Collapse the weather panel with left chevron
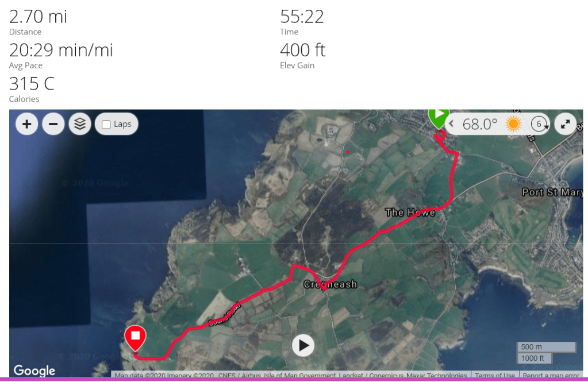The width and height of the screenshot is (588, 382). coord(451,124)
